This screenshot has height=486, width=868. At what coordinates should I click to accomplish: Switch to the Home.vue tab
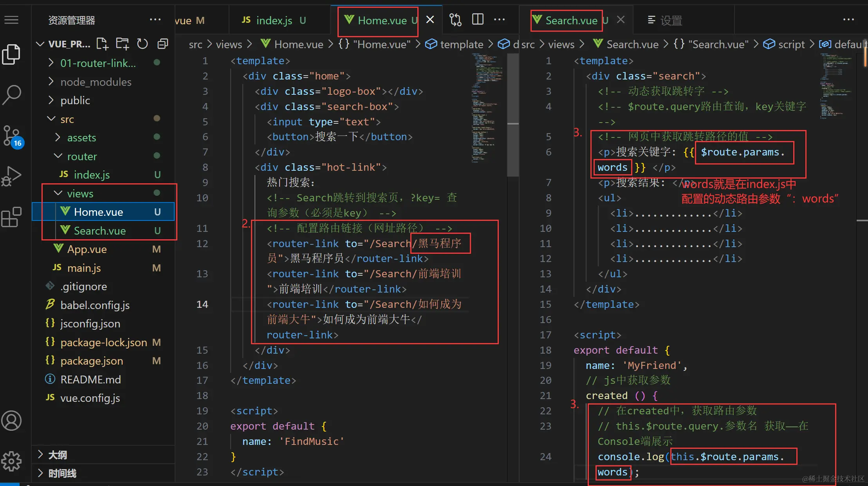pyautogui.click(x=381, y=20)
